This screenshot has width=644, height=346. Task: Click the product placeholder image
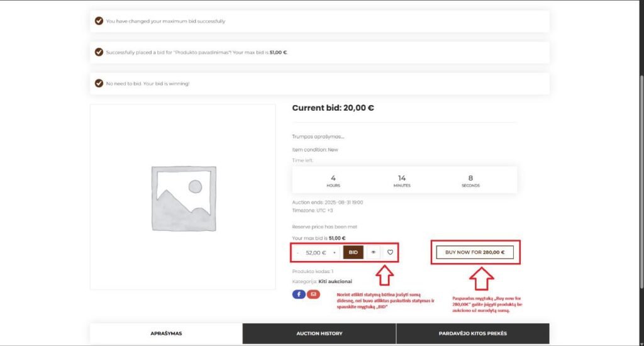point(182,197)
